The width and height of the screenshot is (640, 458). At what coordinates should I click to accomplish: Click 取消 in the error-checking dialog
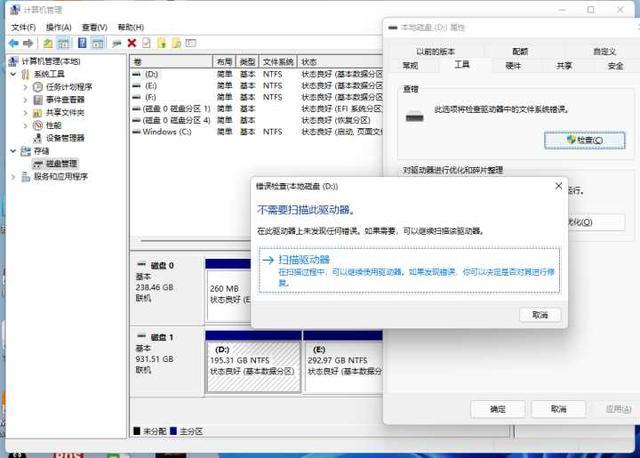coord(539,314)
